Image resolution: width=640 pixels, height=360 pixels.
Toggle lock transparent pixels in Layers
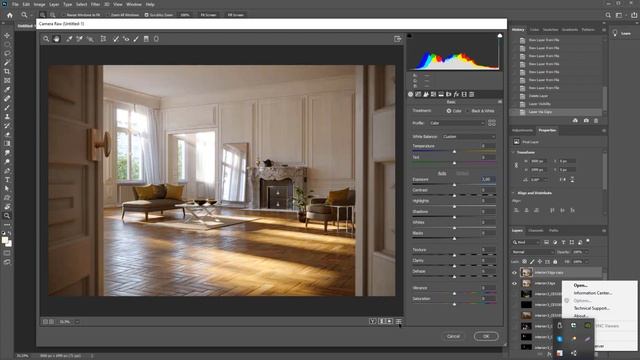click(524, 262)
